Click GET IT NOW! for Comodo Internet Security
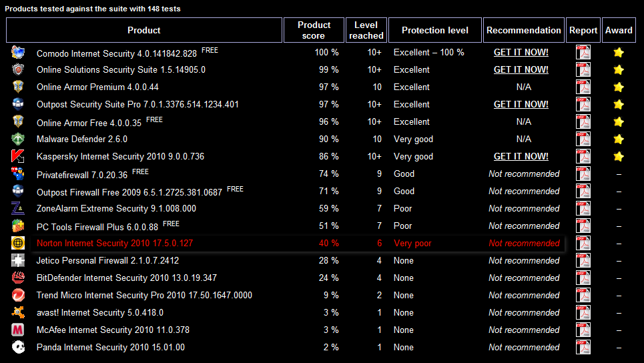The height and width of the screenshot is (363, 644). click(521, 53)
